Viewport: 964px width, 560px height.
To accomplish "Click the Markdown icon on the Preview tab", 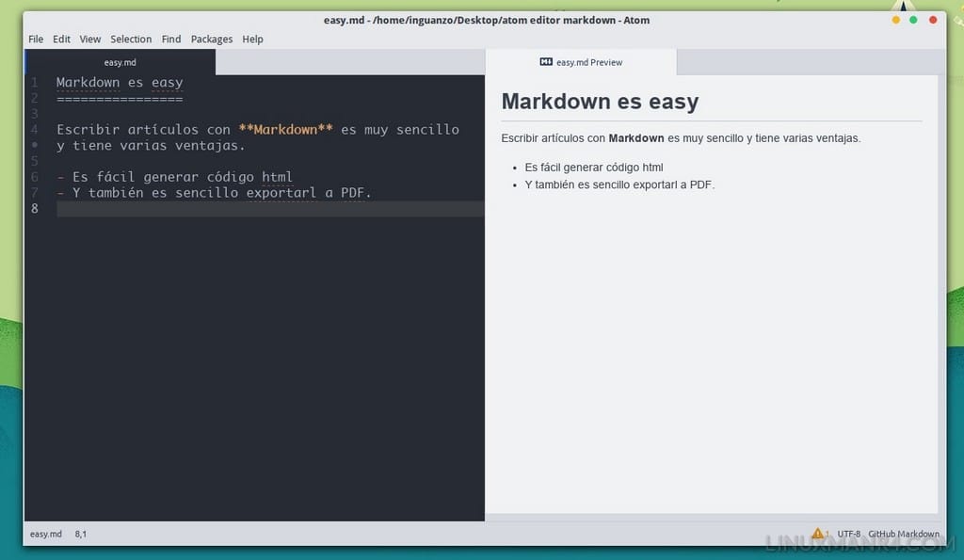I will [x=546, y=62].
